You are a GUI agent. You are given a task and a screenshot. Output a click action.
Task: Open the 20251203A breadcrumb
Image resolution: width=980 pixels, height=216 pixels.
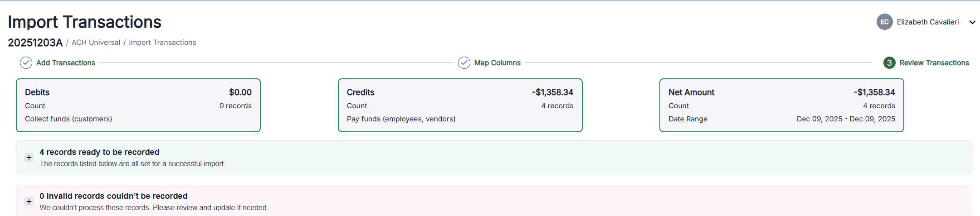pyautogui.click(x=35, y=43)
